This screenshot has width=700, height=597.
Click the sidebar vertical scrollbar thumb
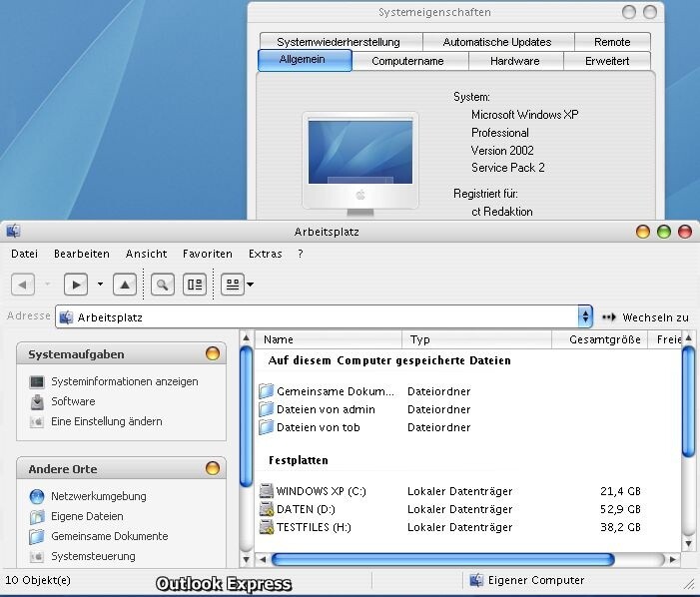click(x=246, y=416)
